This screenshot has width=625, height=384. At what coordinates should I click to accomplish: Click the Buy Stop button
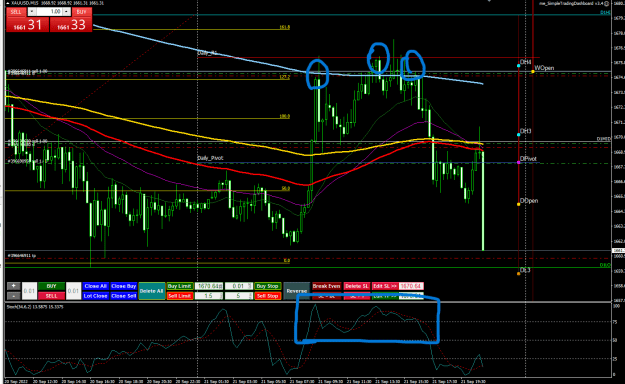pos(267,286)
